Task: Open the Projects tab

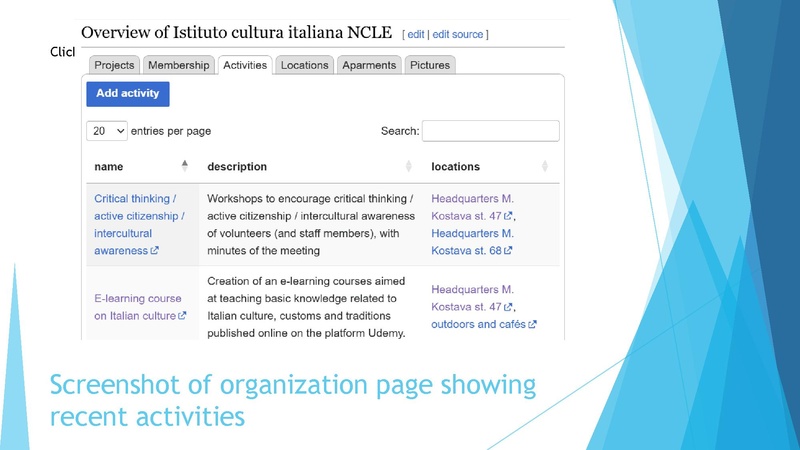Action: tap(114, 65)
